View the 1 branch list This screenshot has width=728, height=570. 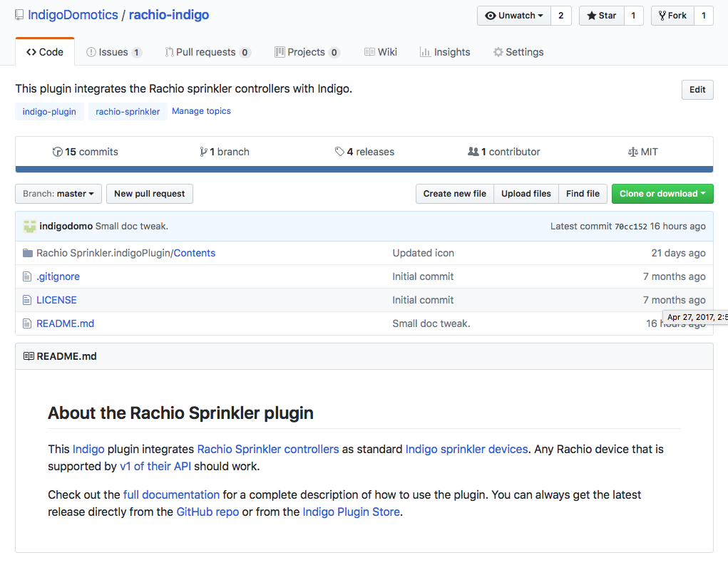tap(225, 152)
